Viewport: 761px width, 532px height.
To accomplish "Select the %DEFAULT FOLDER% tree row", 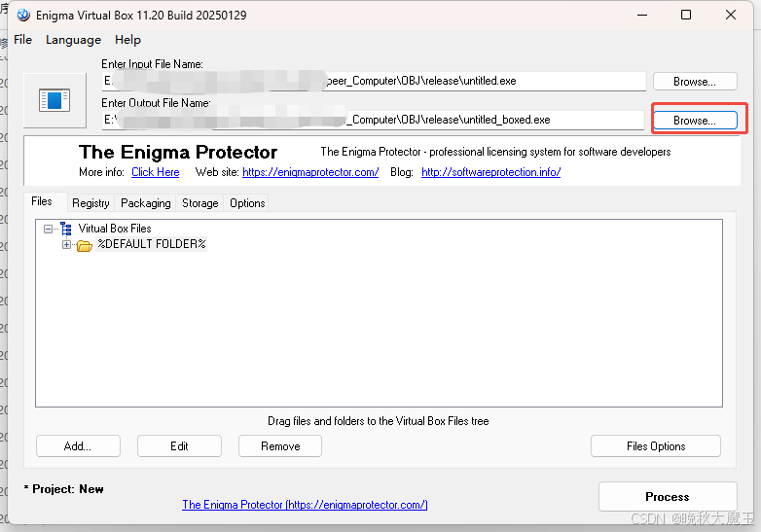I will click(152, 244).
